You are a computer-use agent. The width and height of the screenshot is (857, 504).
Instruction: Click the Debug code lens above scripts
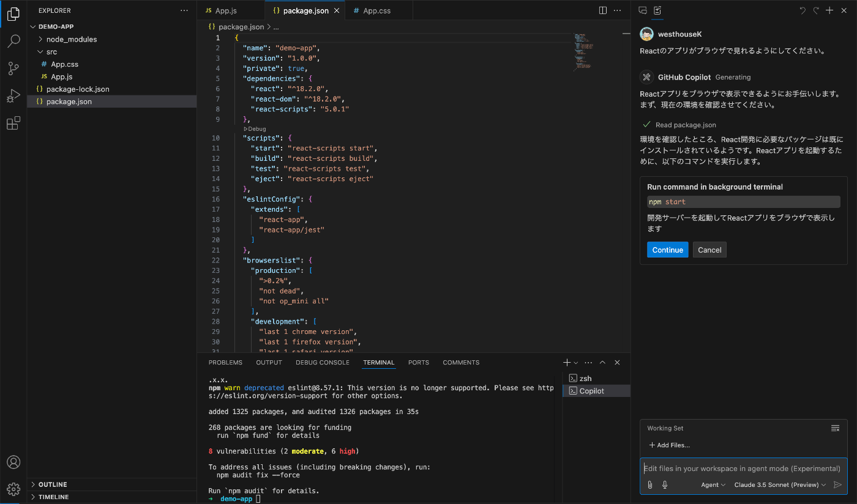(x=255, y=129)
